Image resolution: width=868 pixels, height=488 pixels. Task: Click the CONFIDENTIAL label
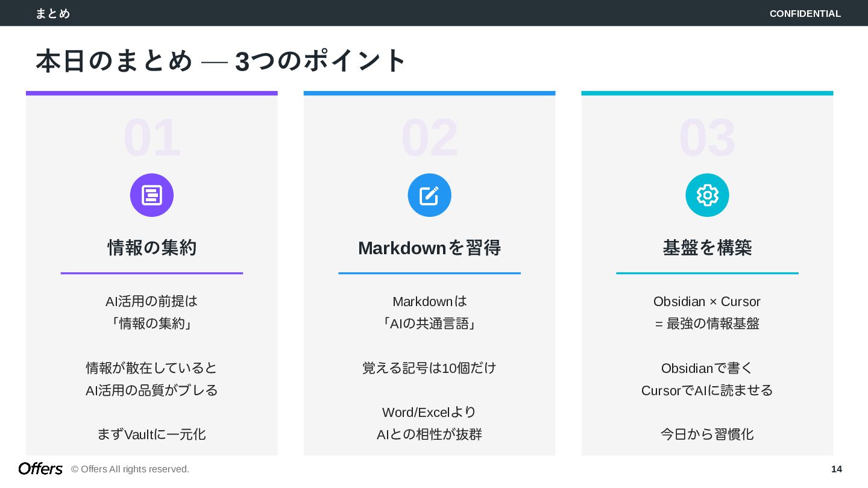click(x=805, y=13)
